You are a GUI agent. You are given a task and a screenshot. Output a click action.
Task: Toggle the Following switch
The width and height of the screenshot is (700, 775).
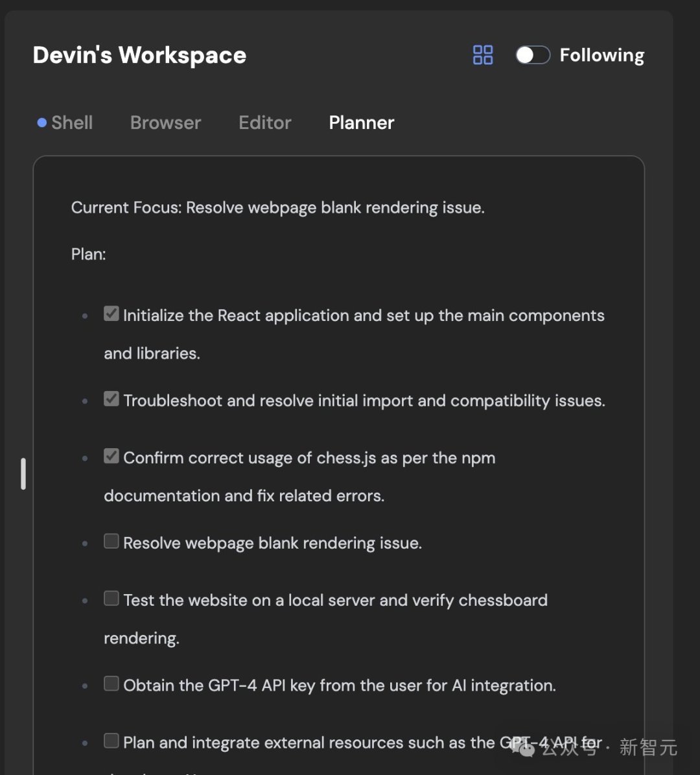click(x=533, y=55)
